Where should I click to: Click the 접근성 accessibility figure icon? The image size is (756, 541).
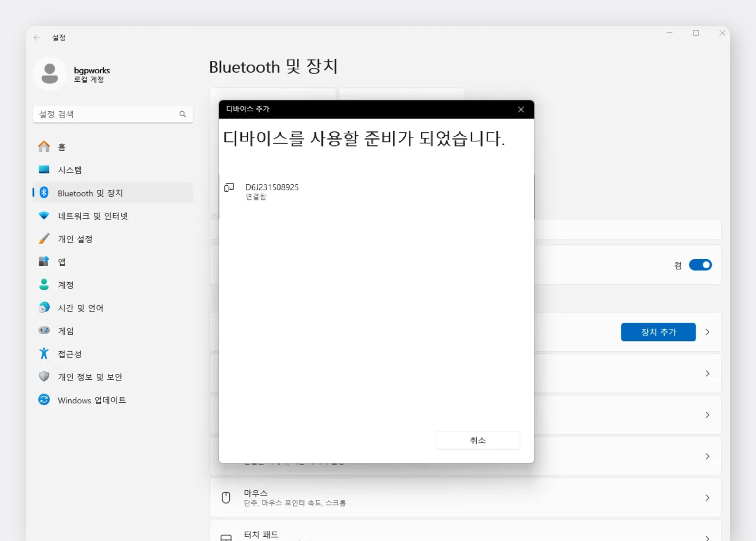(x=44, y=354)
